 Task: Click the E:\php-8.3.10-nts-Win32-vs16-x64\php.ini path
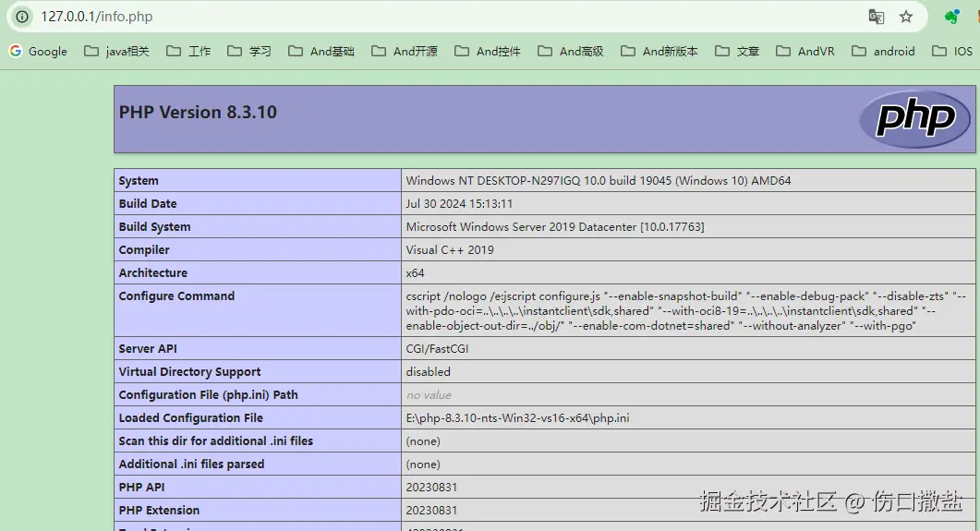[x=517, y=418]
